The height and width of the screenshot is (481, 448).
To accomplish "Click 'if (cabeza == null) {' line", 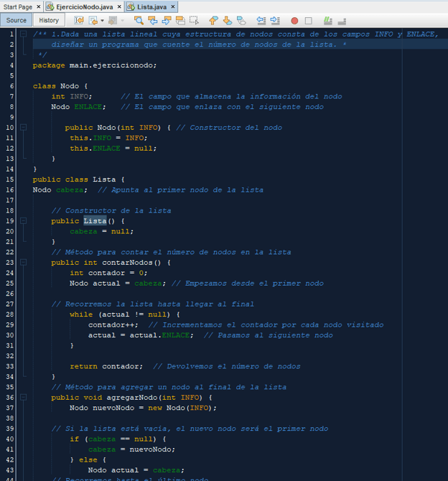I will point(118,439).
